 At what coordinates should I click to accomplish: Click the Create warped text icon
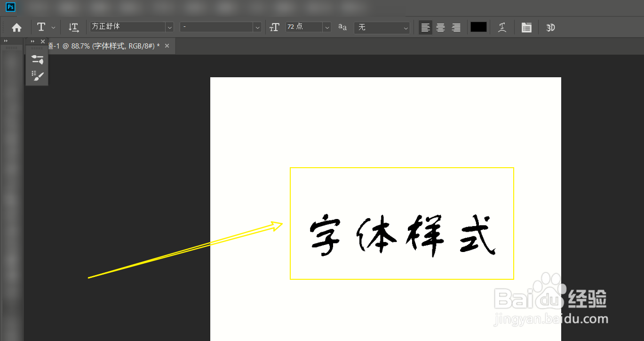[502, 27]
